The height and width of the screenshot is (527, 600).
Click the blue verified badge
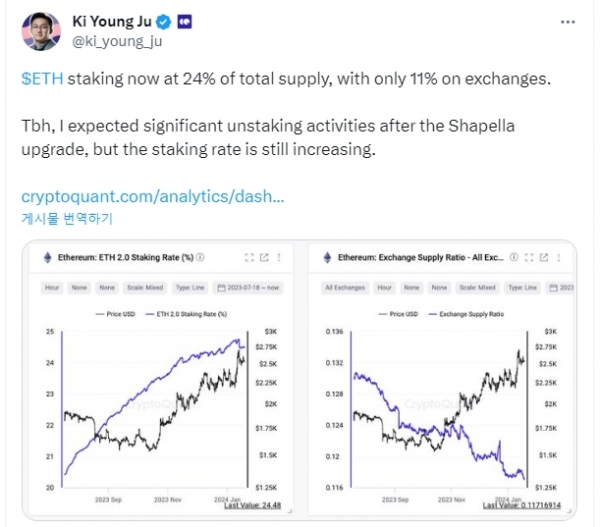[x=164, y=22]
